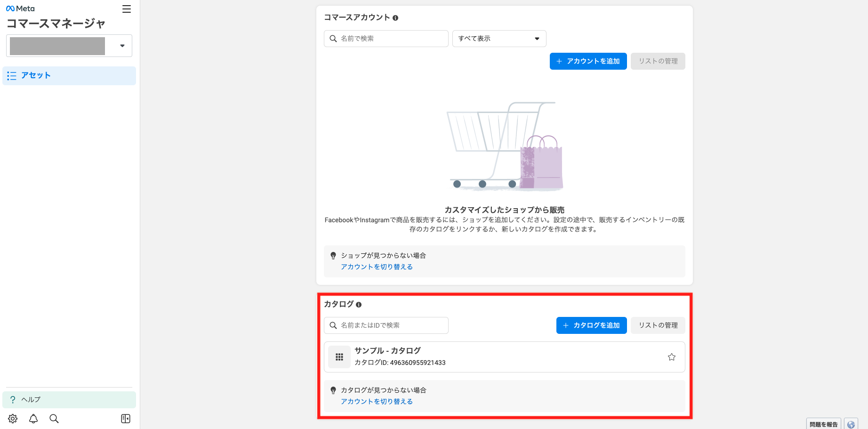Open notifications bell icon

pyautogui.click(x=33, y=419)
